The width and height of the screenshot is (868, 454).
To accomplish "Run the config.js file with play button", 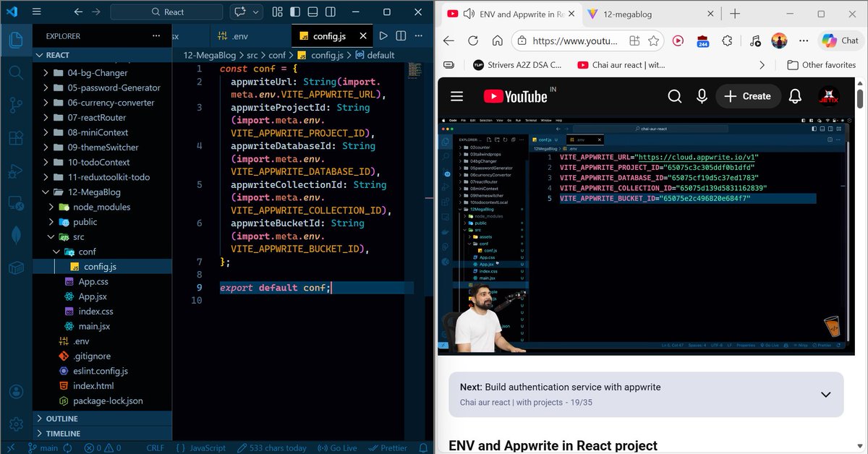I will pyautogui.click(x=383, y=36).
